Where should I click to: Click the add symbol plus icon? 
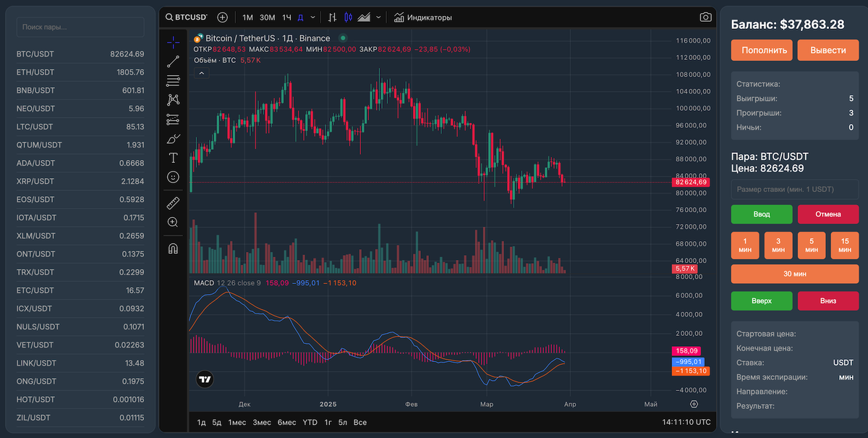[222, 17]
